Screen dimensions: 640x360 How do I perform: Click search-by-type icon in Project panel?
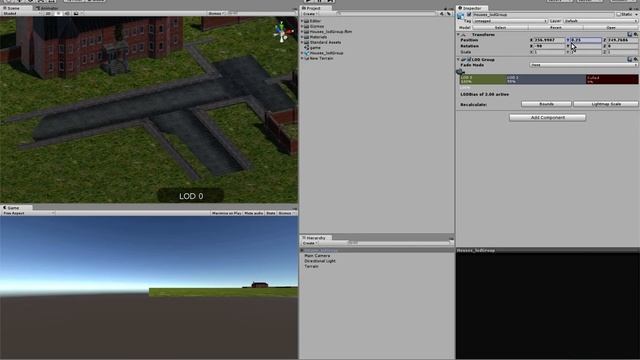[x=442, y=14]
